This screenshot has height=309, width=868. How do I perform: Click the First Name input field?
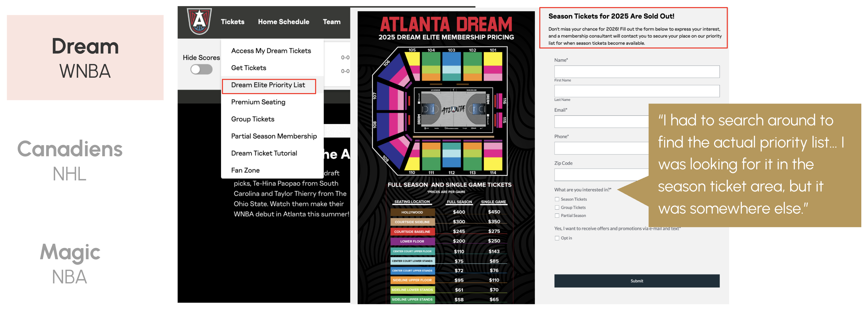point(636,72)
